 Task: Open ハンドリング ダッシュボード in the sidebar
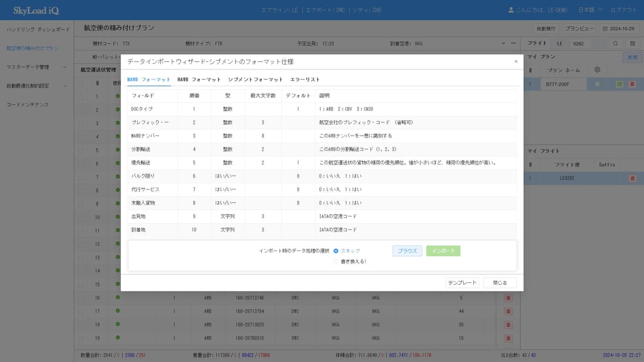(38, 29)
